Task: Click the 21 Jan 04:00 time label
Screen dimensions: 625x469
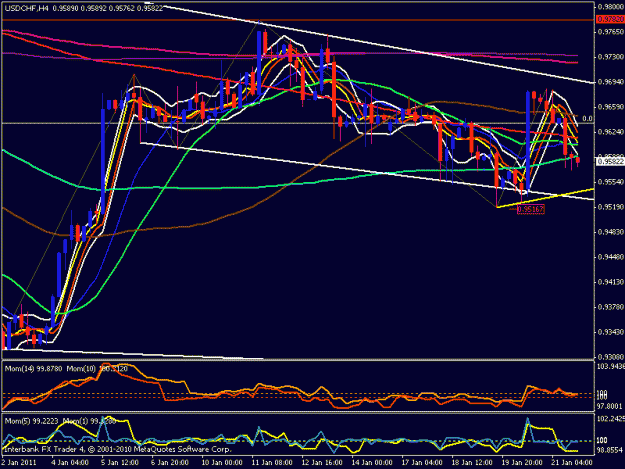Action: pos(572,463)
